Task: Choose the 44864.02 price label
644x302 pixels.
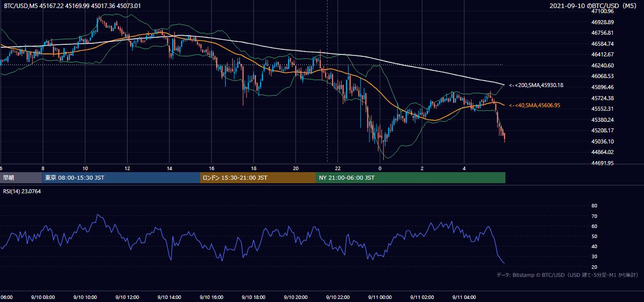Action: point(602,152)
